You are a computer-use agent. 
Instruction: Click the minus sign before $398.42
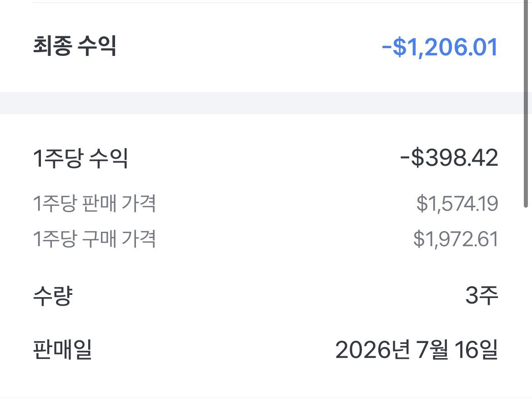405,158
